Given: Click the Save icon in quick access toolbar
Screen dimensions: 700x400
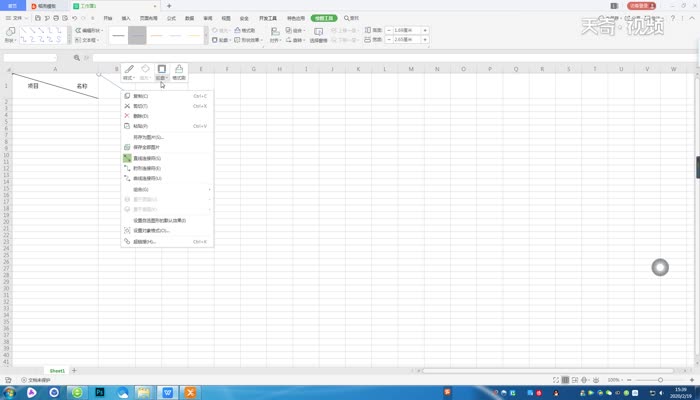Looking at the screenshot, I should (38, 18).
